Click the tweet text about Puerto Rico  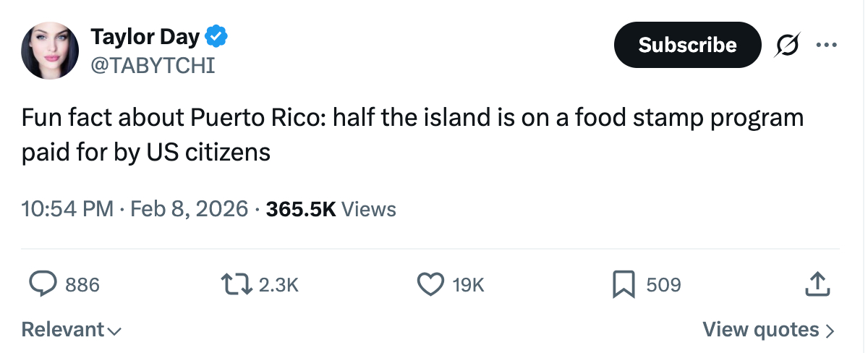pyautogui.click(x=412, y=135)
